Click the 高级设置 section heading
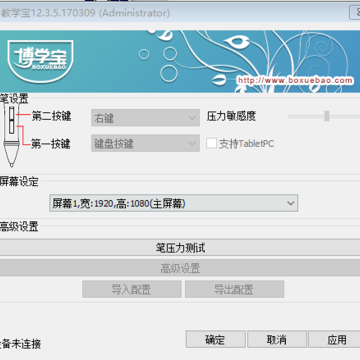Viewport: 360px width, 360px height. pos(19,227)
